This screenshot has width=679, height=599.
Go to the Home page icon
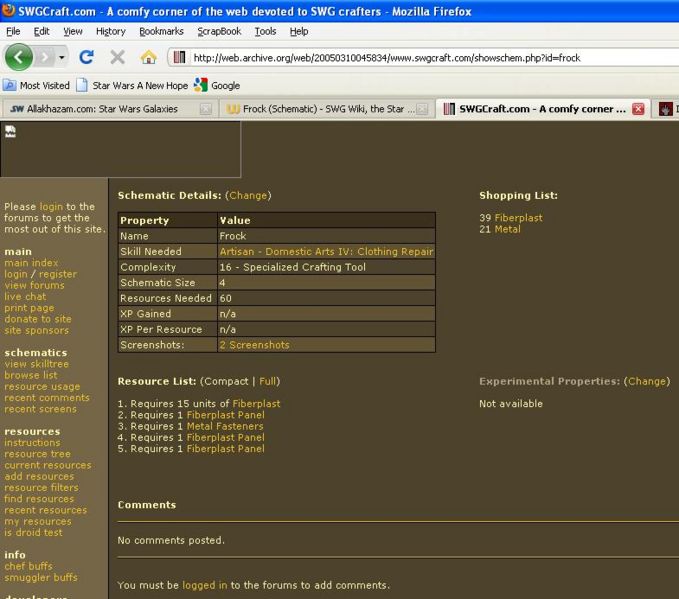148,57
